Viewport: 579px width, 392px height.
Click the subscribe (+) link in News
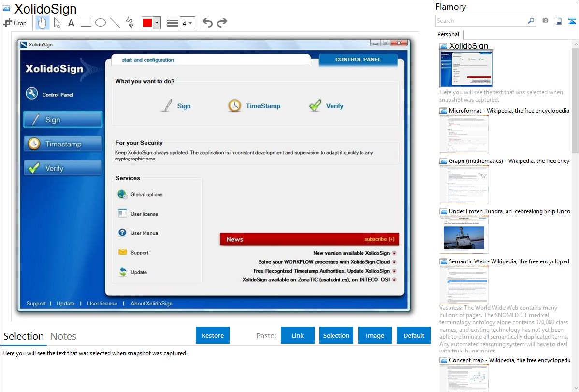click(x=379, y=239)
